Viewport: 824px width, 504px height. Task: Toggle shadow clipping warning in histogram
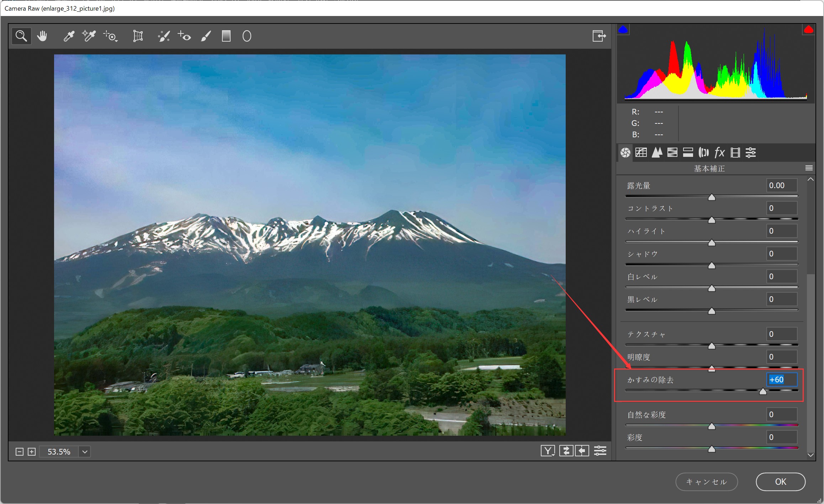[x=623, y=30]
